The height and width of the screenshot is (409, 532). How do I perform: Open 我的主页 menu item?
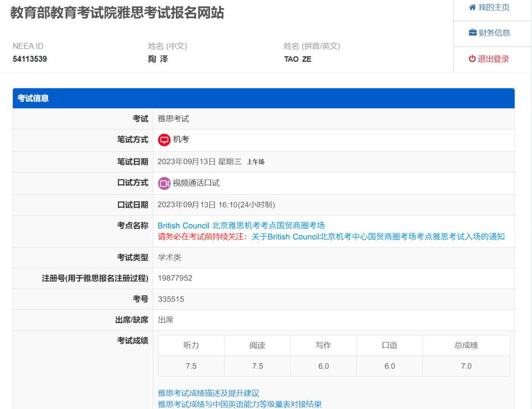(x=489, y=7)
